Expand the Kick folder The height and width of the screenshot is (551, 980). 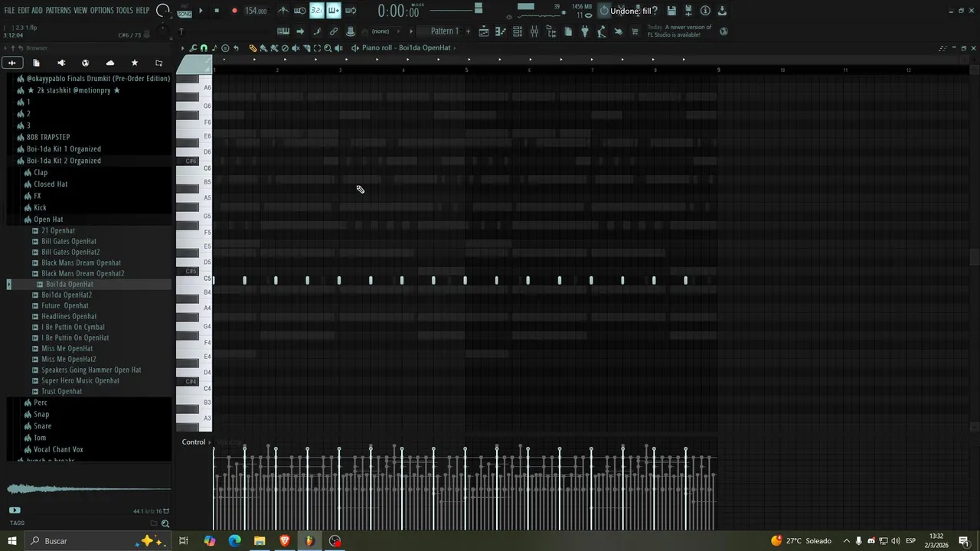[40, 207]
